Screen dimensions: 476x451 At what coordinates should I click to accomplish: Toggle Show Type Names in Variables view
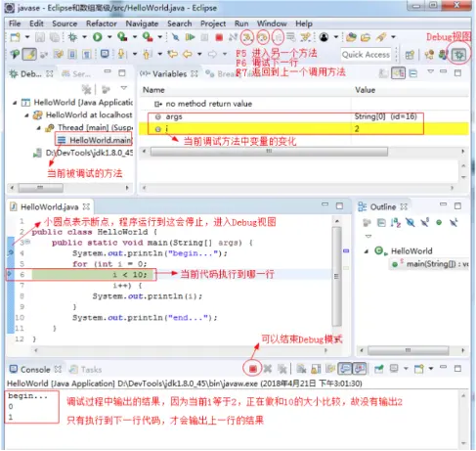(x=383, y=73)
